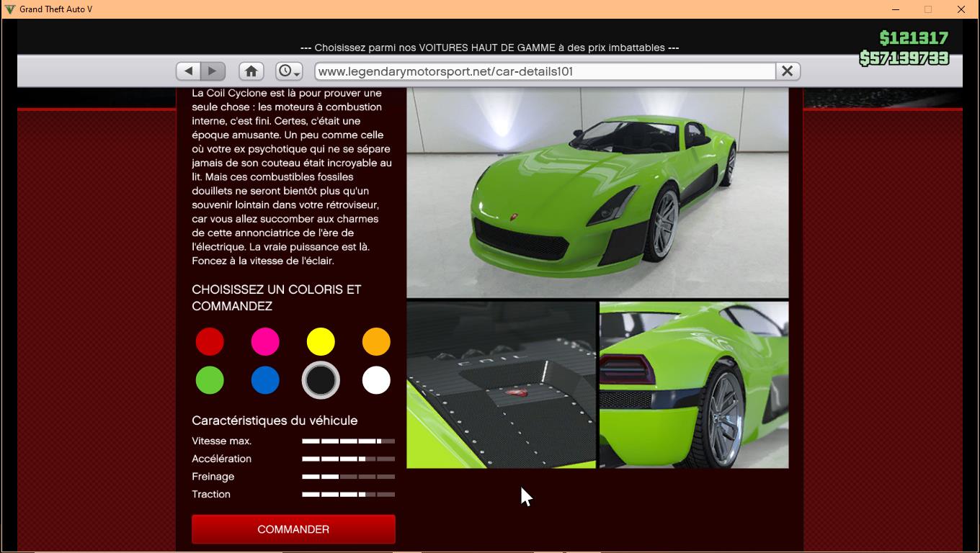Pick the blue paint swatch
Screen dimensions: 980x553
[x=265, y=380]
